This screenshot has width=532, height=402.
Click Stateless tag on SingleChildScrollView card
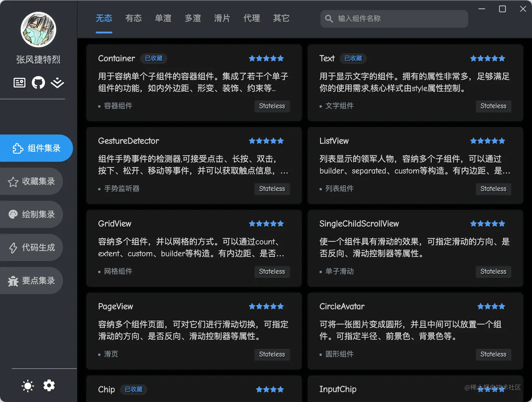point(493,271)
